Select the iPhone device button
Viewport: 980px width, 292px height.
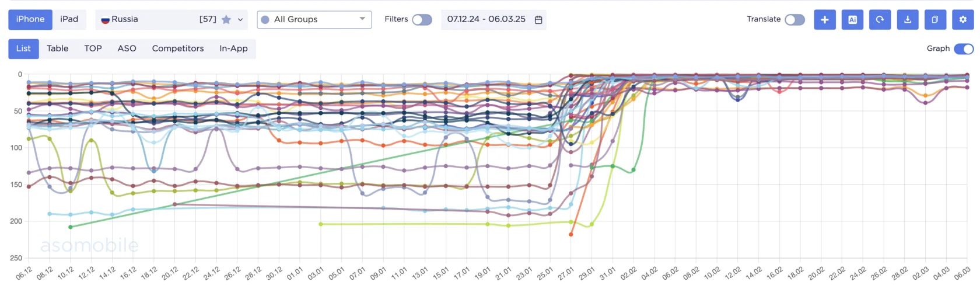click(x=30, y=19)
